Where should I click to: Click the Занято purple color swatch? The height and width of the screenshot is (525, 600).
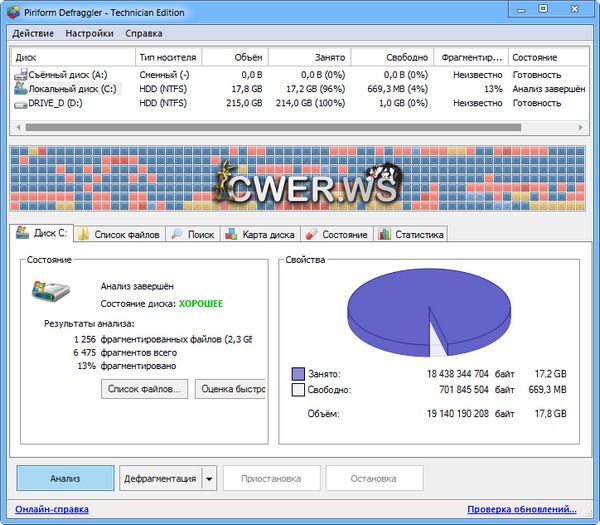298,373
